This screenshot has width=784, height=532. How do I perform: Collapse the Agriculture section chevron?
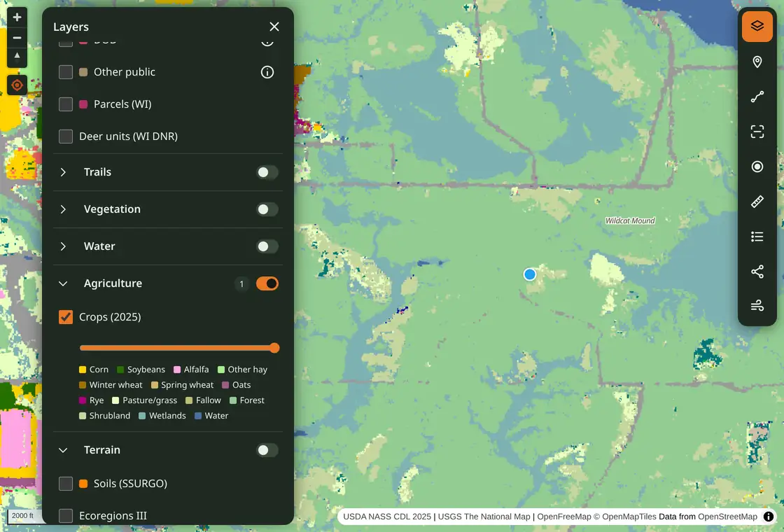63,283
